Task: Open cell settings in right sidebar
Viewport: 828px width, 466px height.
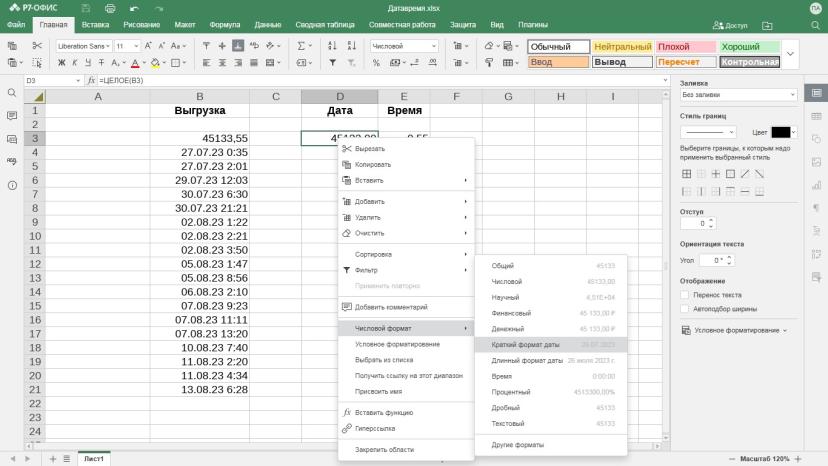Action: (816, 93)
